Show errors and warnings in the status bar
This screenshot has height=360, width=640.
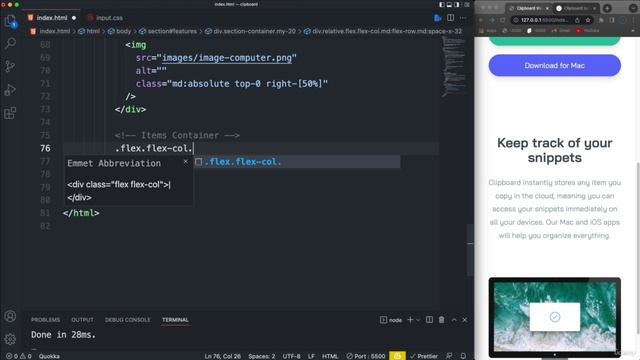tap(19, 356)
